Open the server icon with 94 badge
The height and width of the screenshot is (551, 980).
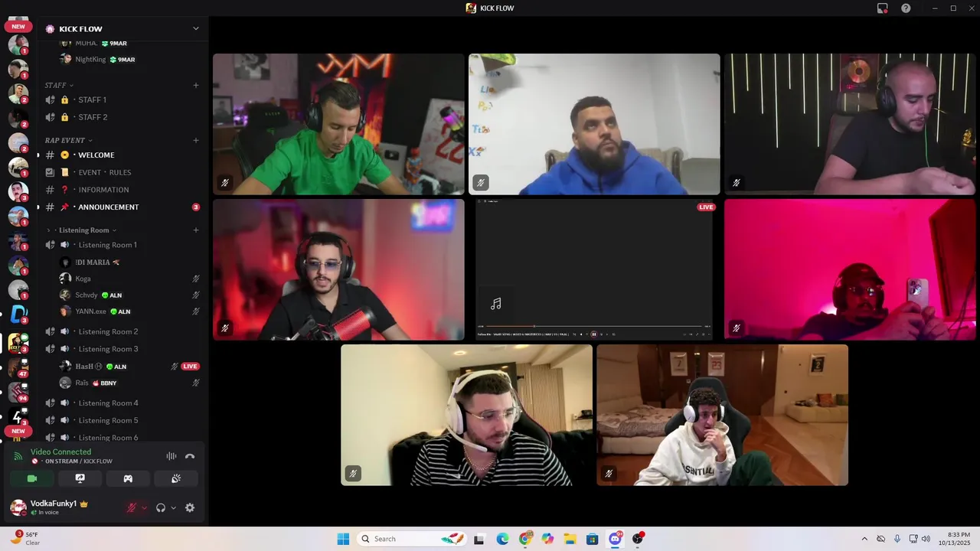tap(18, 392)
